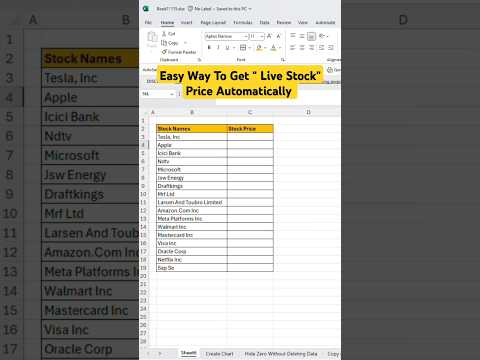This screenshot has height=360, width=480.
Task: Open the font size dropdown
Action: 262,36
